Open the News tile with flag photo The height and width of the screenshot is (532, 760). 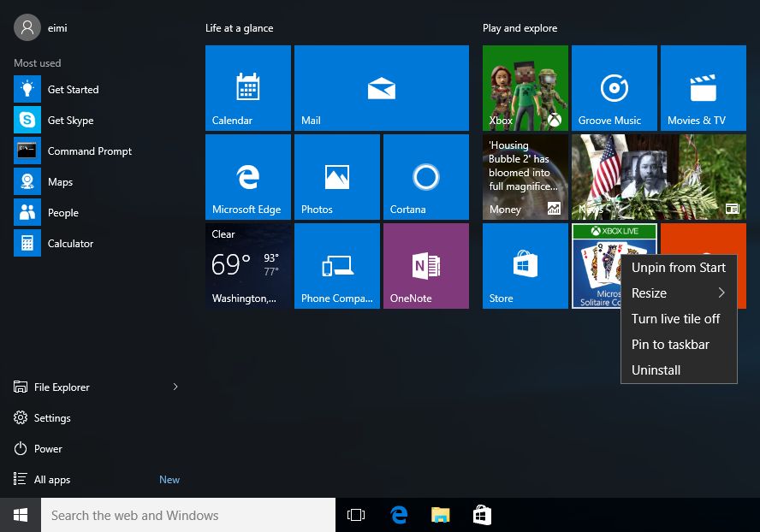[659, 177]
